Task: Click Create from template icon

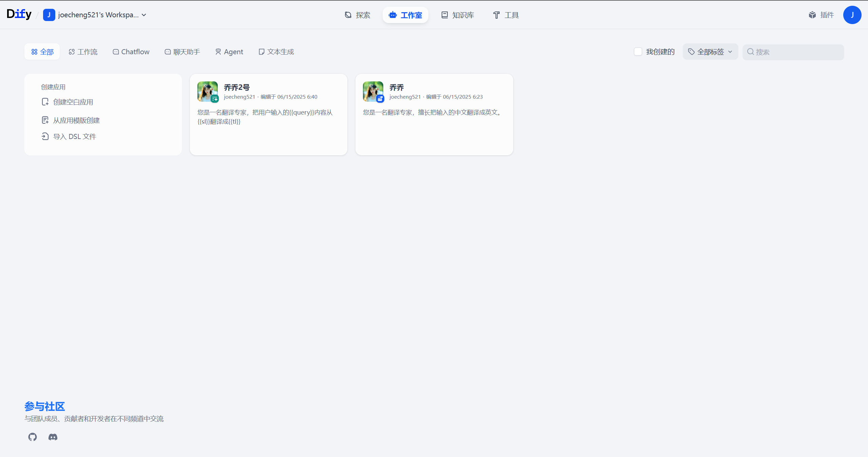Action: pos(45,120)
